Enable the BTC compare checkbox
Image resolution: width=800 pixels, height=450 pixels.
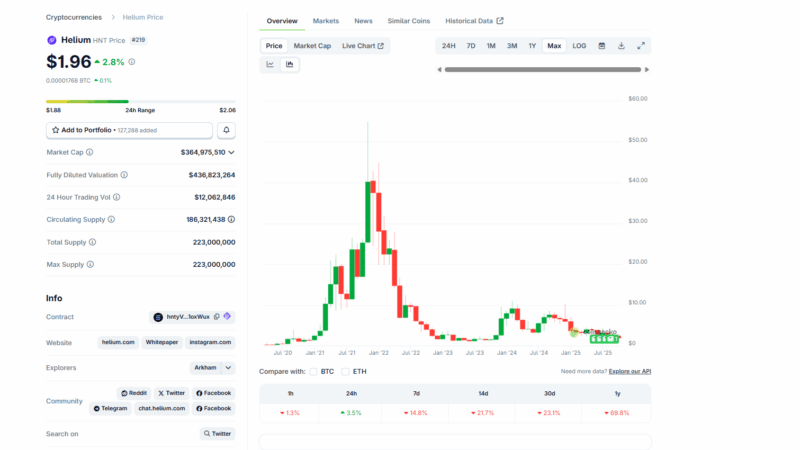point(313,371)
